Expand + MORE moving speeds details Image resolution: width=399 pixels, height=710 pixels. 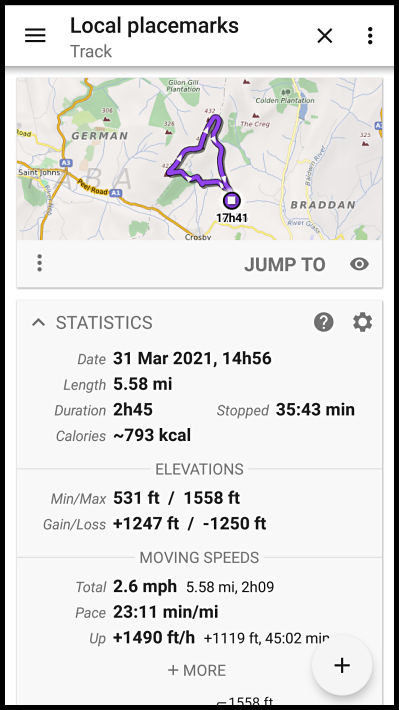point(197,670)
